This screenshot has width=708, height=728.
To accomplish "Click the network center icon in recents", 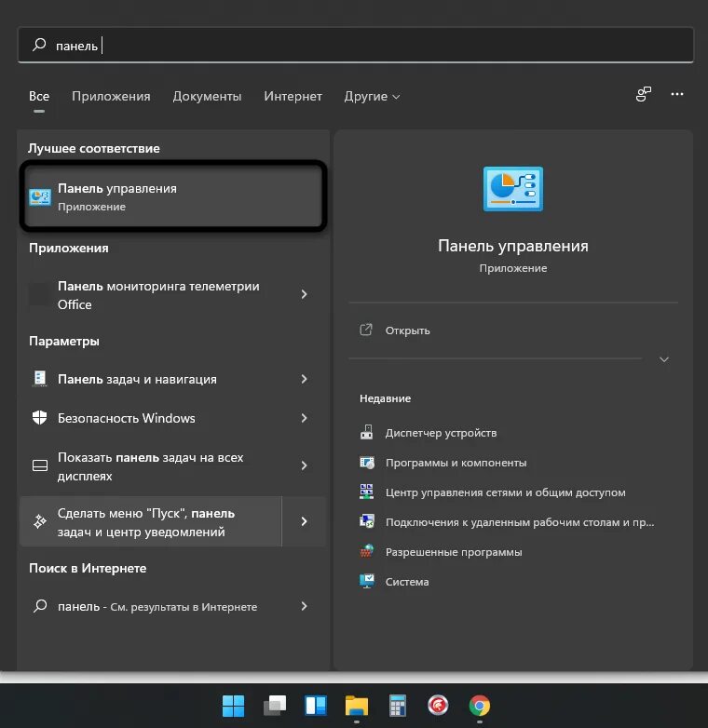I will point(366,492).
